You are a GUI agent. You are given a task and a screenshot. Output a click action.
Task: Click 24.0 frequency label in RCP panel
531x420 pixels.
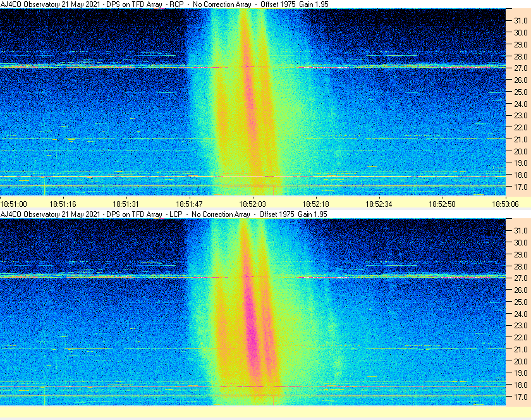pyautogui.click(x=521, y=104)
